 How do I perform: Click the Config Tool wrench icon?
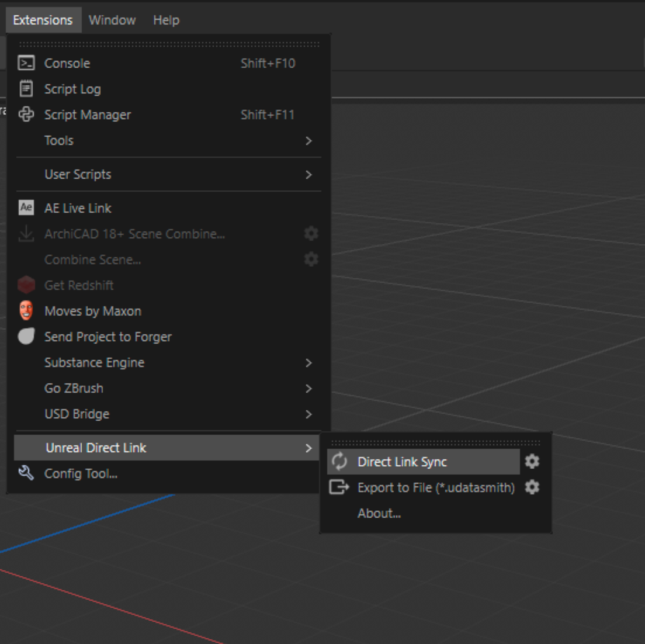26,473
